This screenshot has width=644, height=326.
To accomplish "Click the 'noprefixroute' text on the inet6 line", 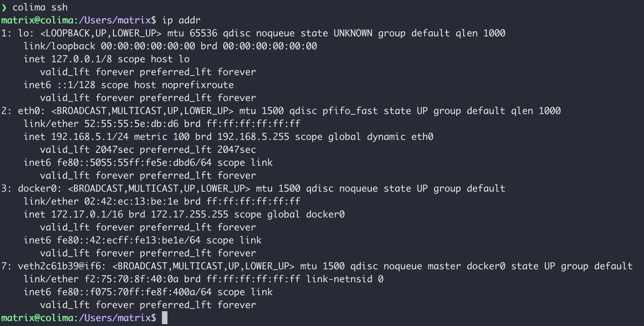I will tap(198, 85).
